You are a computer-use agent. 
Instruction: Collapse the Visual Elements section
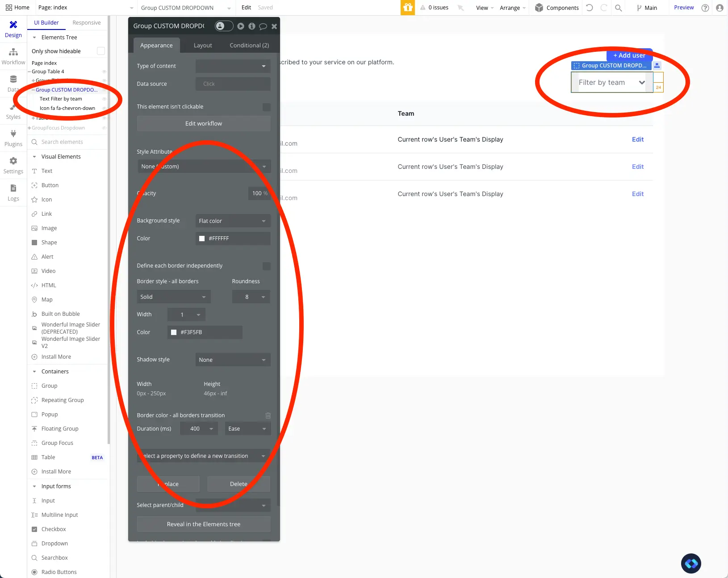35,157
